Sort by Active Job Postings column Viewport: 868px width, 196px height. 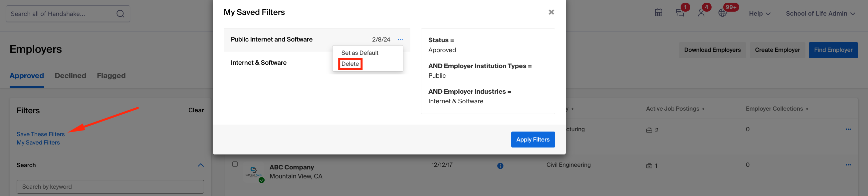tap(675, 109)
